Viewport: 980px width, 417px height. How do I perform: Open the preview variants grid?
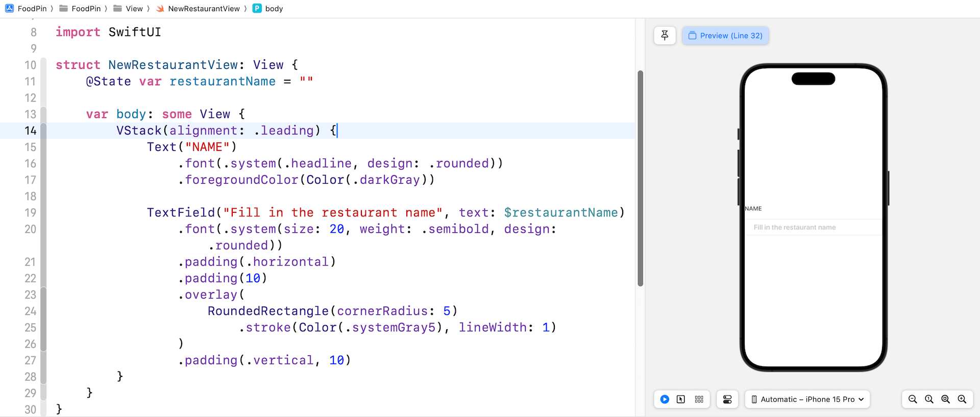tap(699, 399)
